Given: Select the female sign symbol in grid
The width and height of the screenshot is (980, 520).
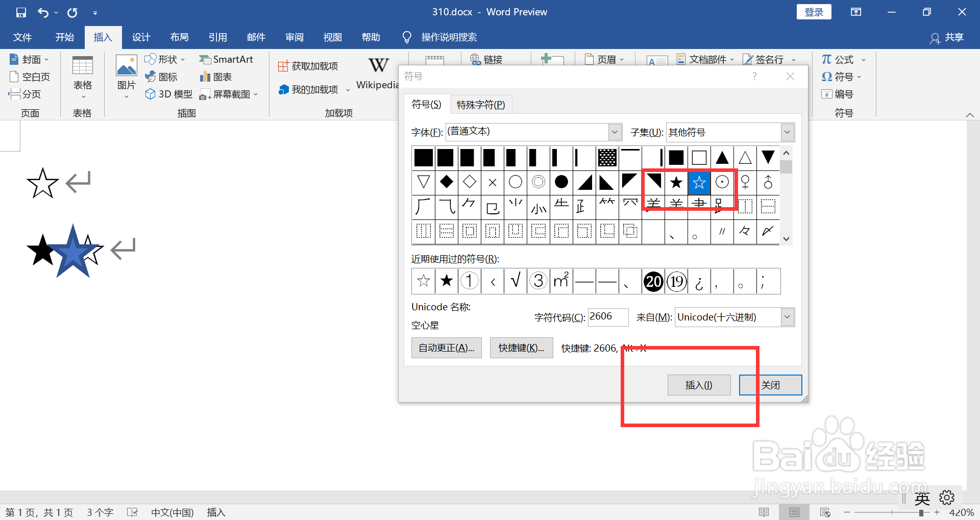Looking at the screenshot, I should click(x=745, y=182).
